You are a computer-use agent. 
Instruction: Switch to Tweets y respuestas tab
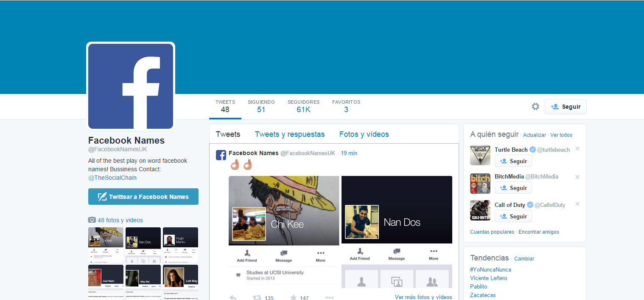coord(289,134)
